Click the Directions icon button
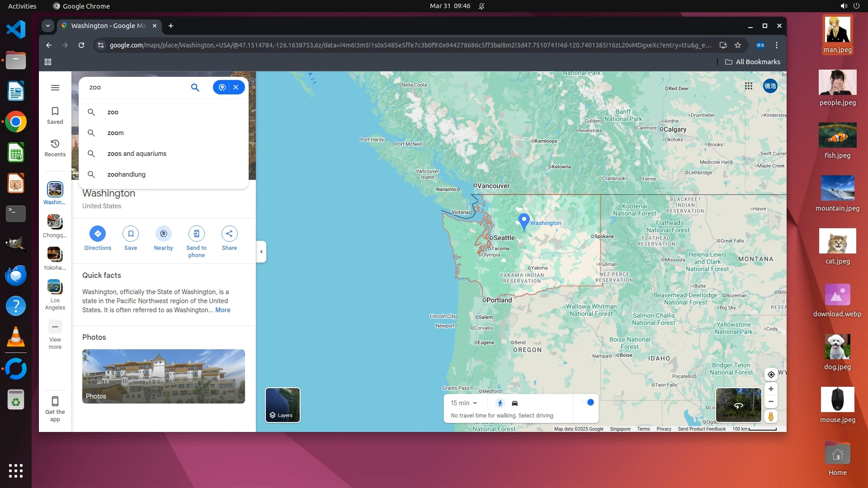 pyautogui.click(x=98, y=234)
